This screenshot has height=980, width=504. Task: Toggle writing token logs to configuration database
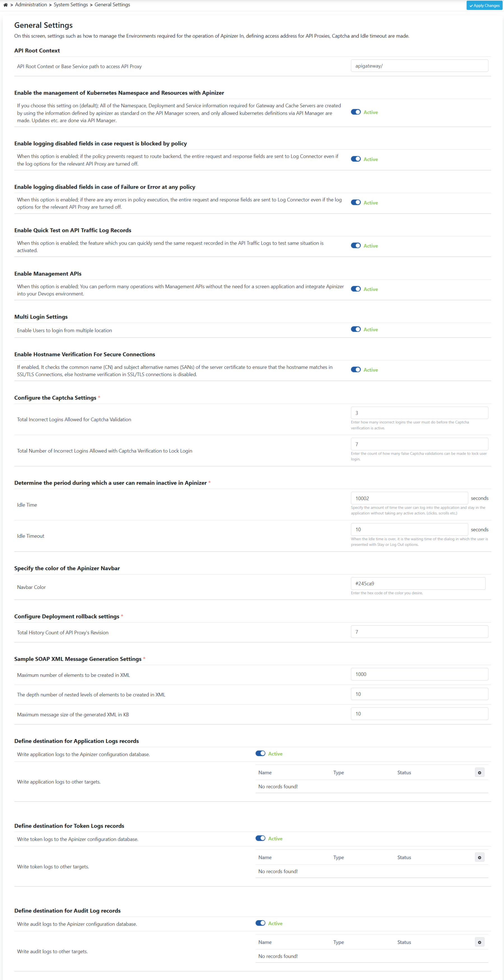point(260,838)
